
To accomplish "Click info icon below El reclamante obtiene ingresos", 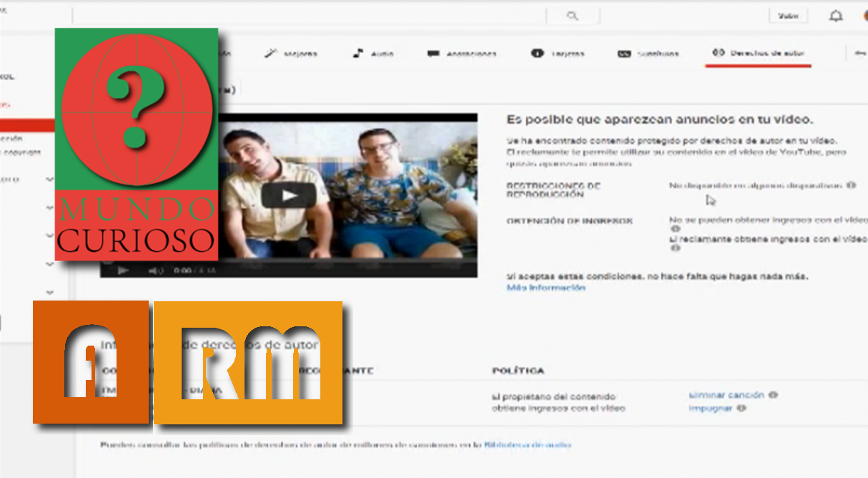I will click(675, 248).
